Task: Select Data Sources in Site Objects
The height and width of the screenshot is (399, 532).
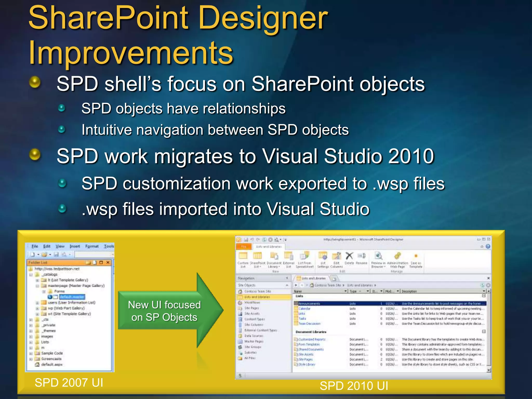Action: pos(254,336)
